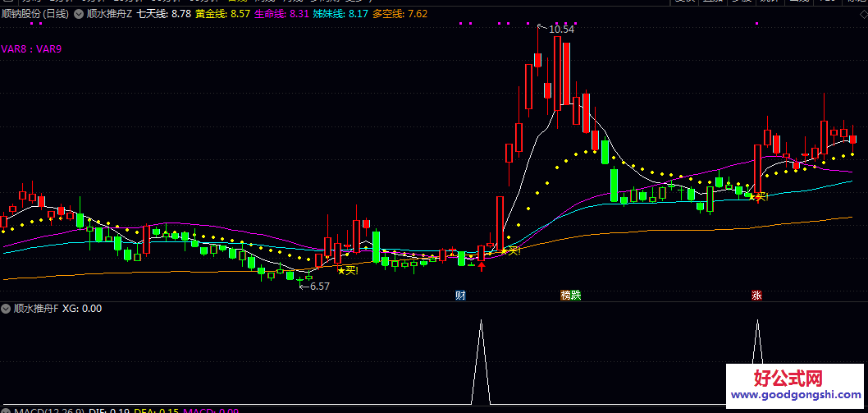Click the XG: 0.00 value
868x413 pixels.
coord(82,308)
